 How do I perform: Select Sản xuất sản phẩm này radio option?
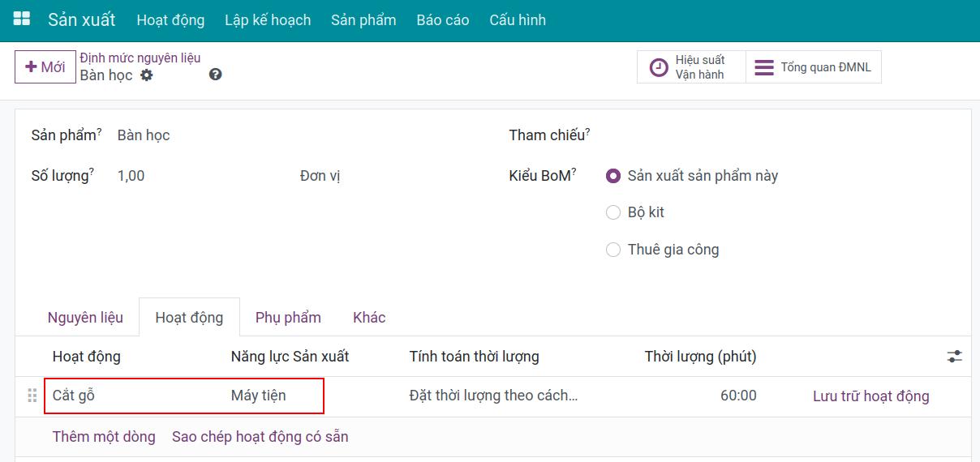(x=613, y=176)
